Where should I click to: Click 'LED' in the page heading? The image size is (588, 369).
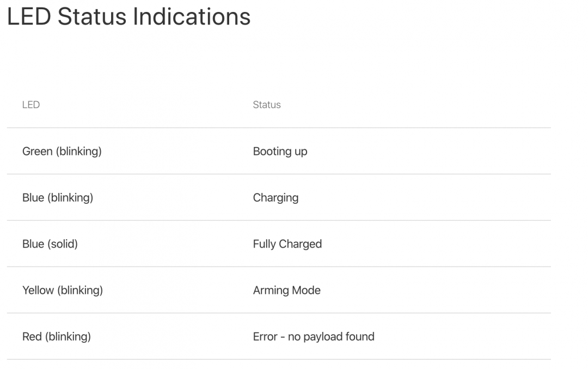[28, 17]
